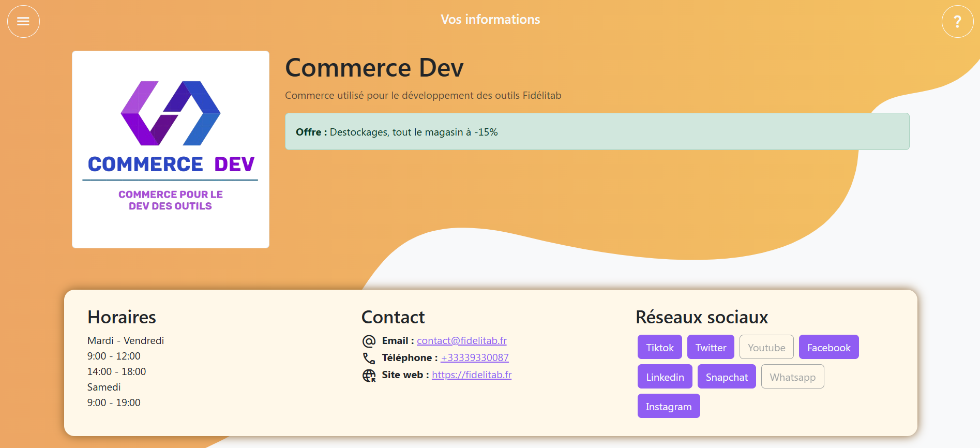This screenshot has height=448, width=980.
Task: Open the Tiktok social link
Action: (x=659, y=347)
